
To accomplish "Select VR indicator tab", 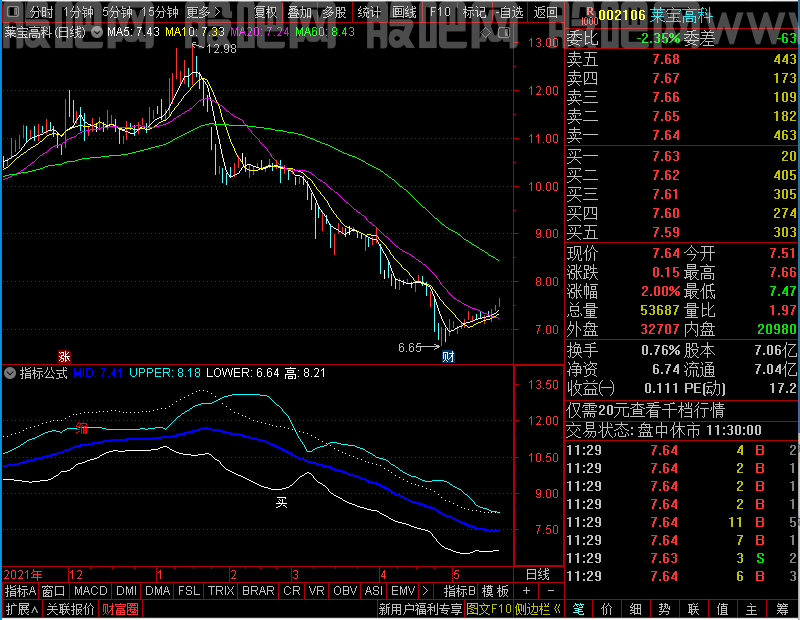I will coord(316,591).
